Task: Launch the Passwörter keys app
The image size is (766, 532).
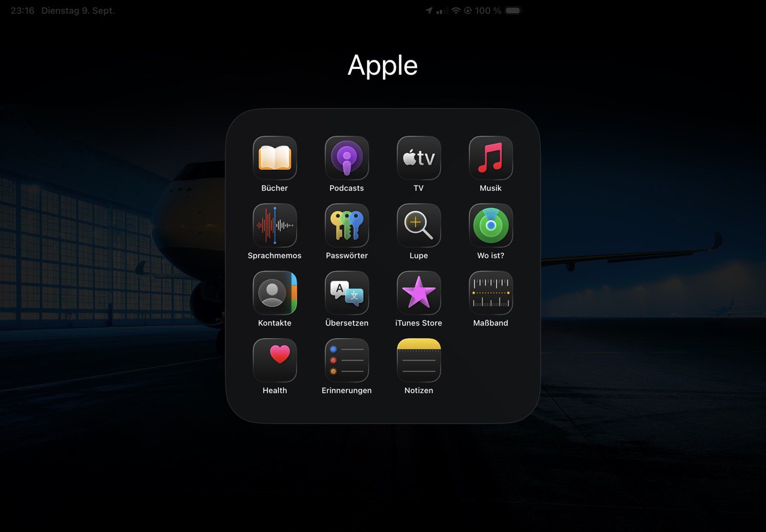Action: coord(346,226)
